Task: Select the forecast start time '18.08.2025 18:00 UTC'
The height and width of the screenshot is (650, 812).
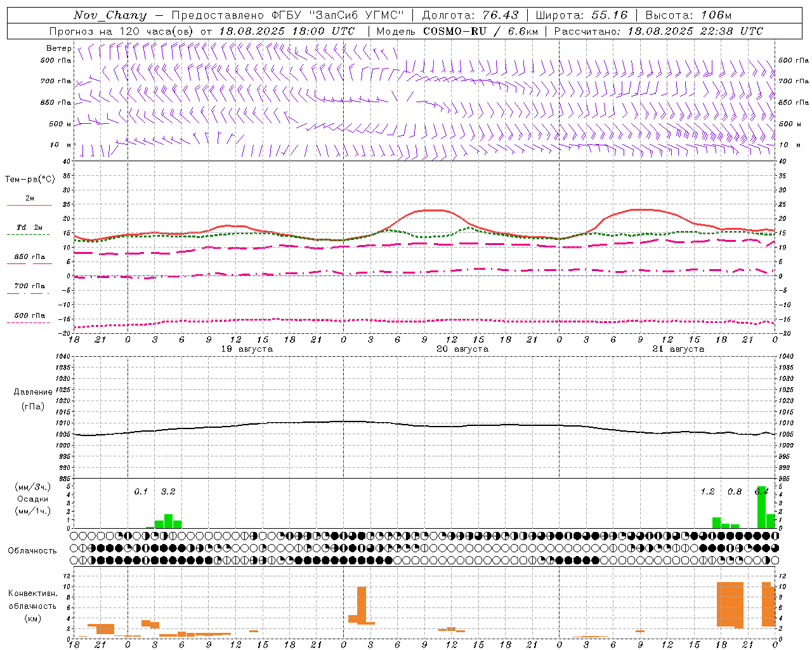Action: 287,31
